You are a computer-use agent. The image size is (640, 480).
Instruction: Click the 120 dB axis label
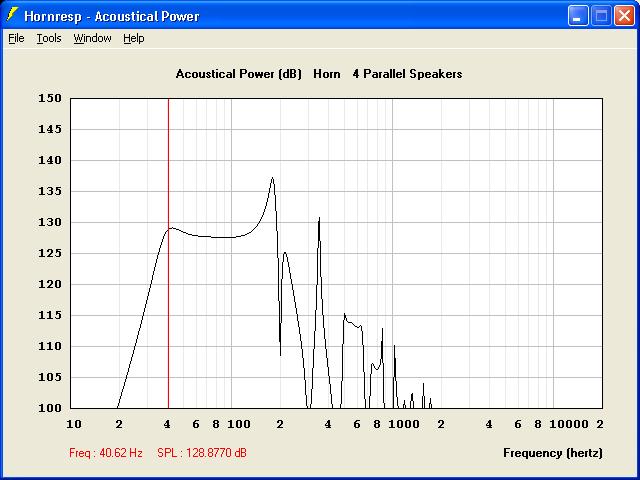tap(50, 284)
